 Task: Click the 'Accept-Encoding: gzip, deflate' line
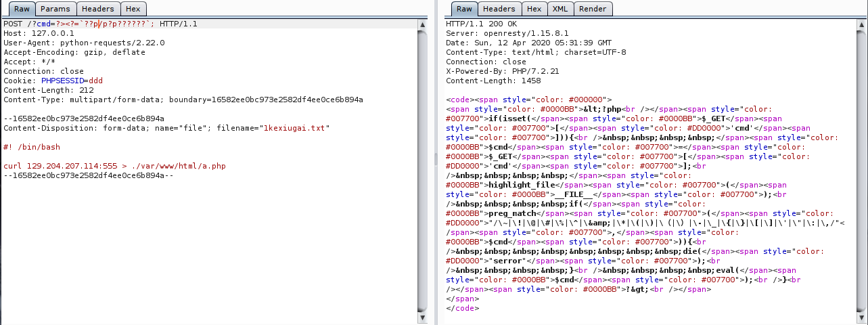pyautogui.click(x=74, y=52)
